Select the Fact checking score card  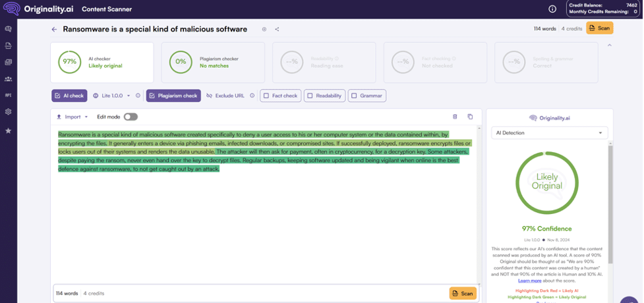pyautogui.click(x=435, y=63)
